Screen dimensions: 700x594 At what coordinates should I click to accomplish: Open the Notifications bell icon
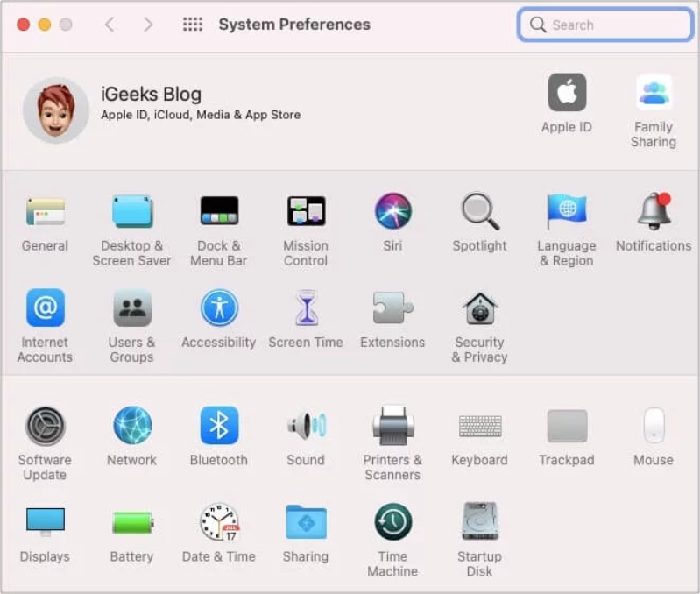point(654,212)
